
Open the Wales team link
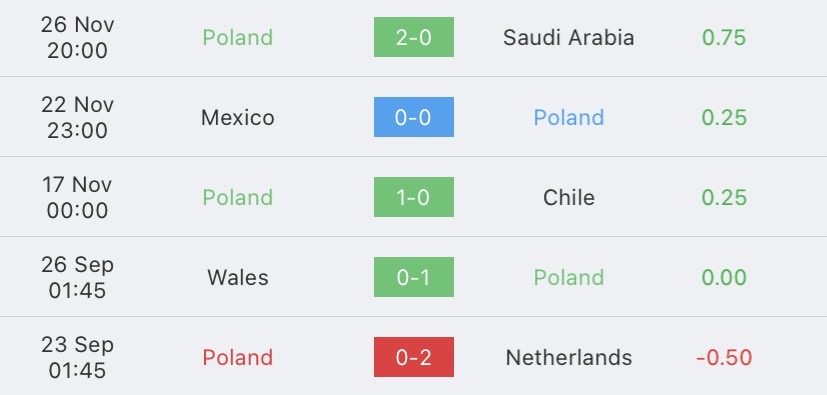pos(238,277)
